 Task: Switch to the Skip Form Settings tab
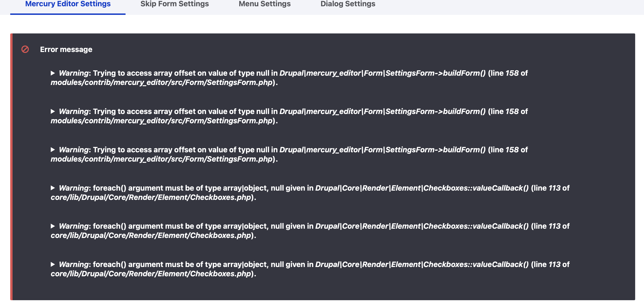[x=175, y=4]
